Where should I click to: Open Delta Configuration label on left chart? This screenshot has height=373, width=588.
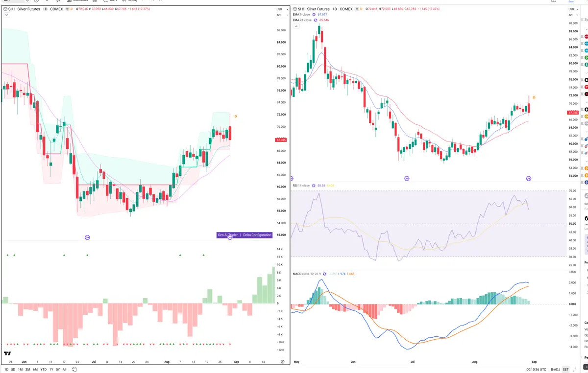coord(257,235)
